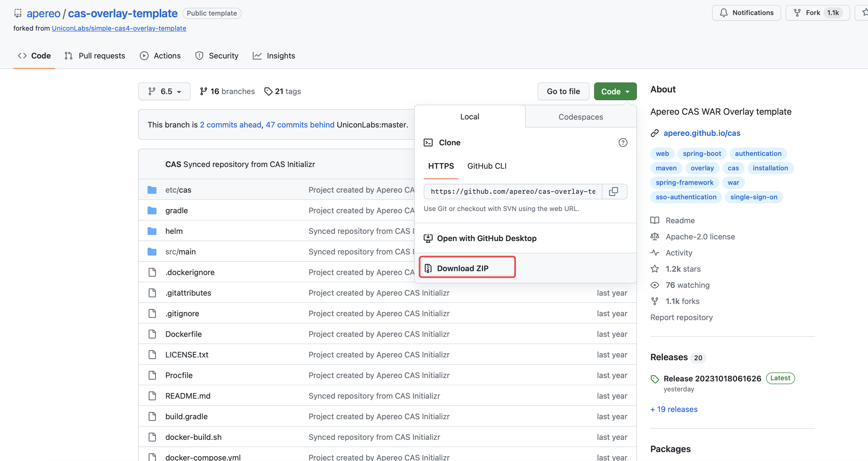Viewport: 868px width, 461px height.
Task: Click the HTTPS clone URL field
Action: (513, 192)
